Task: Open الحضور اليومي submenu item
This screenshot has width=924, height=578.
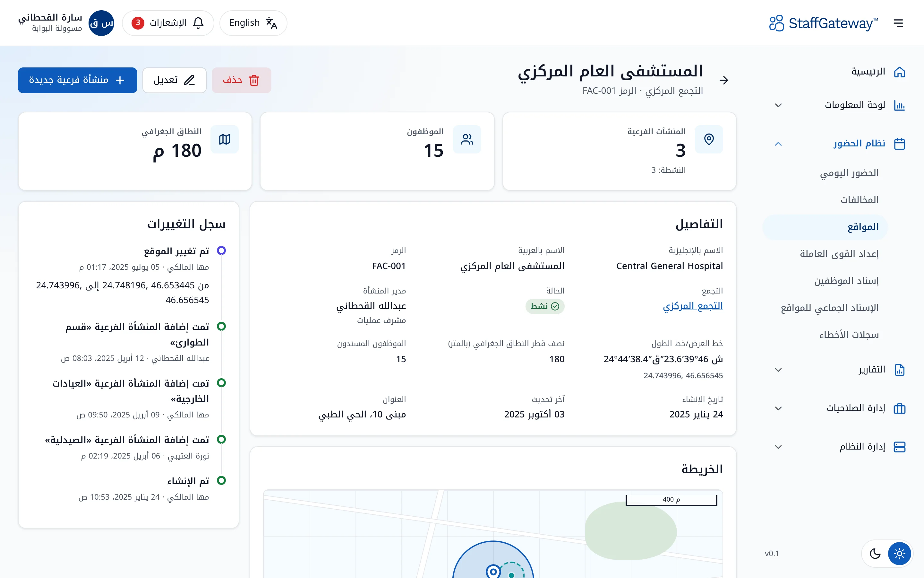Action: pyautogui.click(x=825, y=173)
